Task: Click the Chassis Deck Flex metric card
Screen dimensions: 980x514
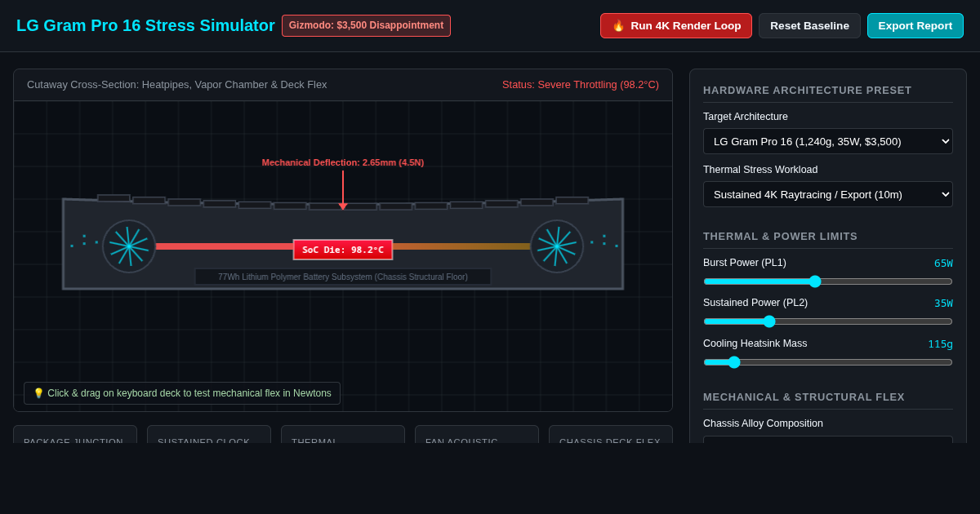Action: (x=611, y=434)
